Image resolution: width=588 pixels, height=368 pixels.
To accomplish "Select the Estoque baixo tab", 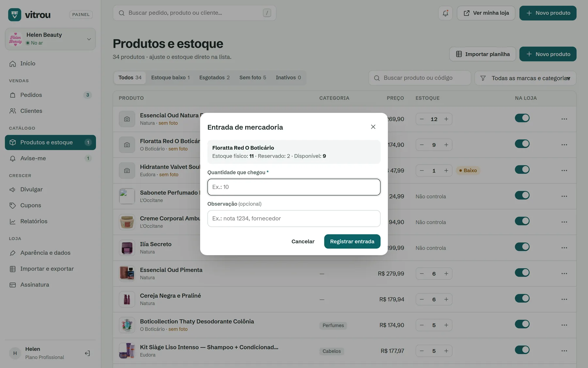I will pyautogui.click(x=170, y=78).
